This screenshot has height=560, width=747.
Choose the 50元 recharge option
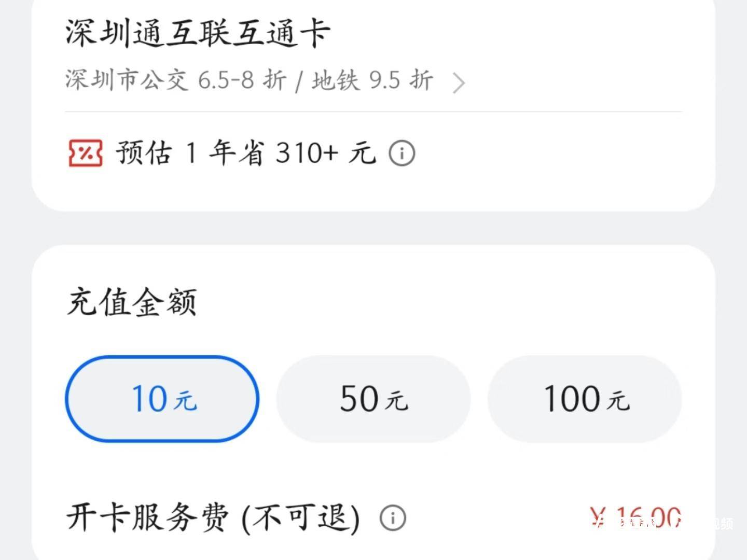coord(374,399)
